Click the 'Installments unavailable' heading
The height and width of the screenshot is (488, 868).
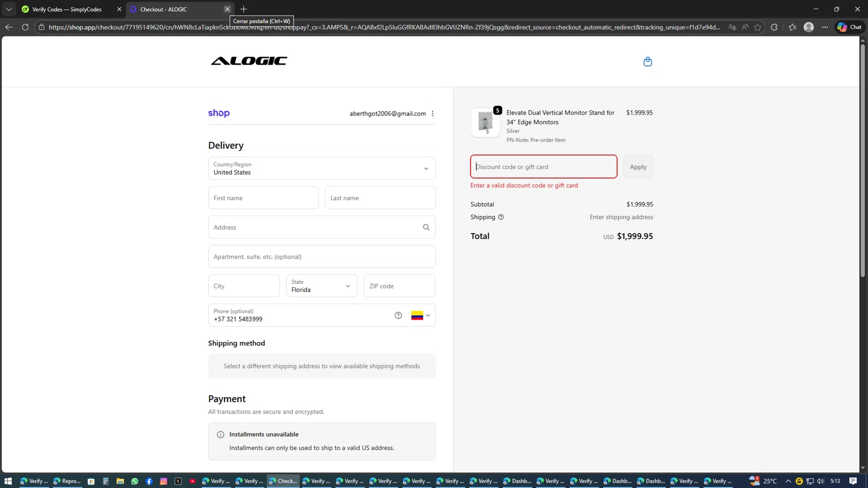264,434
